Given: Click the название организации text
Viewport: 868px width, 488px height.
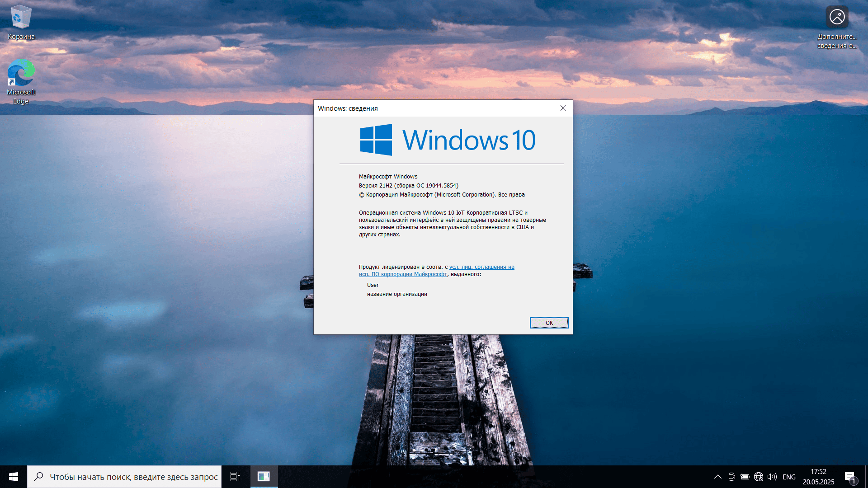Looking at the screenshot, I should point(397,294).
